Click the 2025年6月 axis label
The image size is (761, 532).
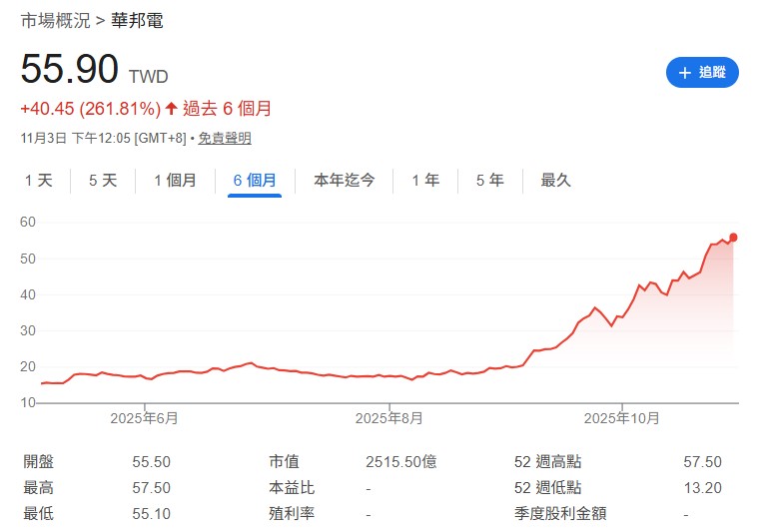(x=144, y=418)
